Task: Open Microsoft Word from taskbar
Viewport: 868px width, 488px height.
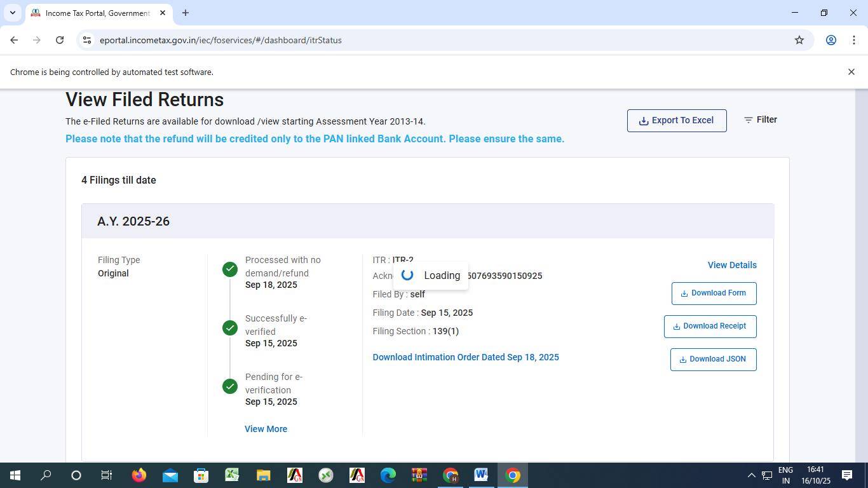Action: (481, 475)
